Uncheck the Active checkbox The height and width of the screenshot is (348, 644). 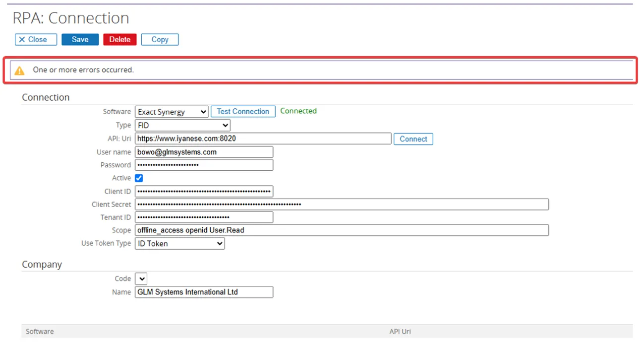tap(139, 178)
